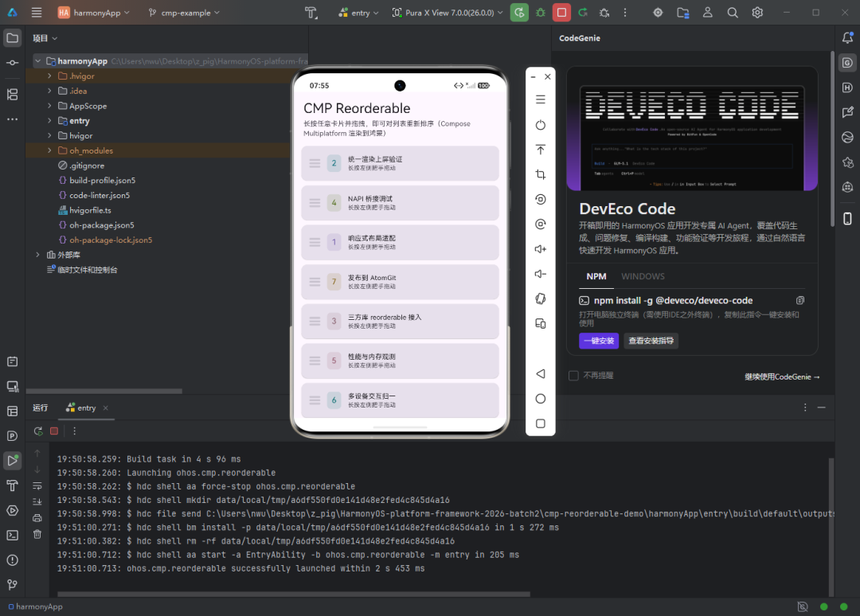Expand the 外部库 node
The width and height of the screenshot is (860, 616).
click(x=37, y=255)
